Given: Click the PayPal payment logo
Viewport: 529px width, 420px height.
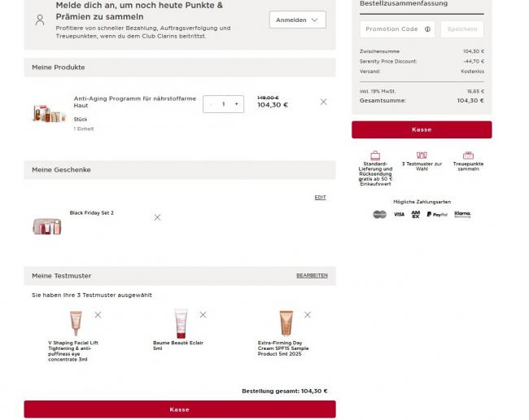Looking at the screenshot, I should [x=437, y=214].
